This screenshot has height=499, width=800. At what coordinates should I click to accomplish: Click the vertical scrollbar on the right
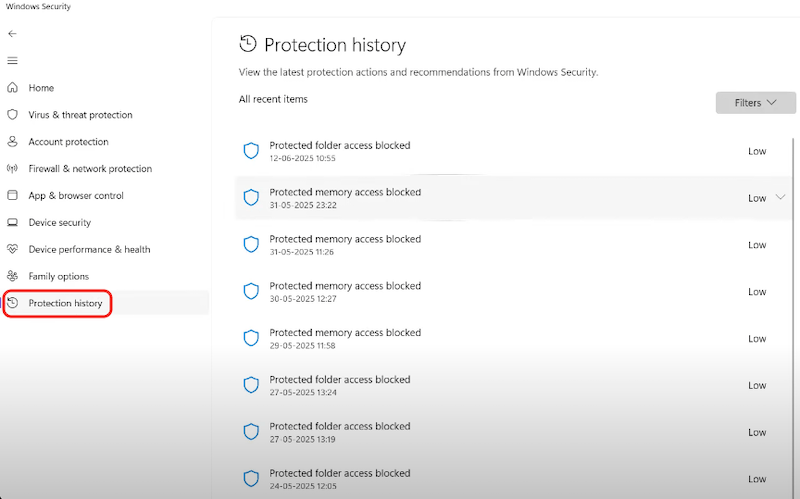pyautogui.click(x=793, y=300)
